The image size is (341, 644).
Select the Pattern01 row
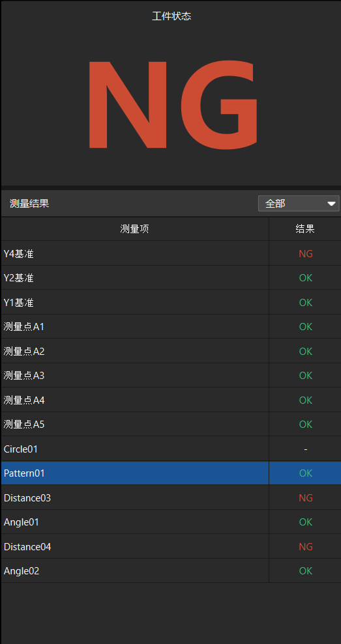point(171,473)
